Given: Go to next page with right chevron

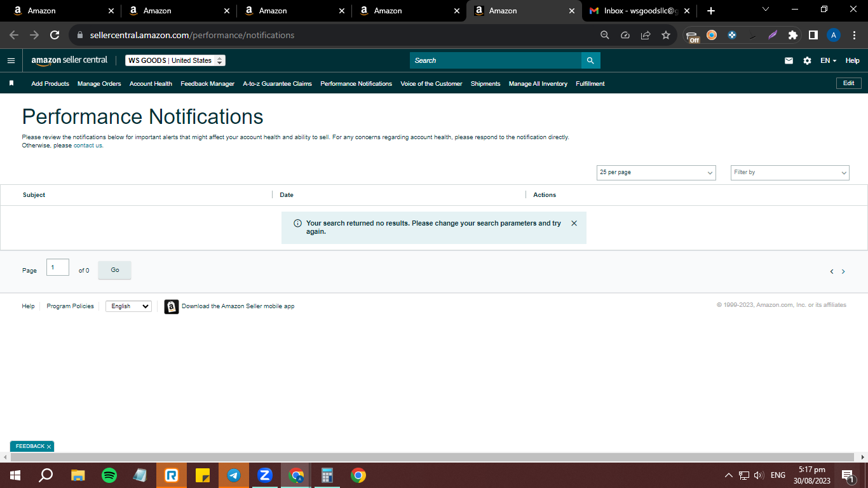Looking at the screenshot, I should (843, 271).
